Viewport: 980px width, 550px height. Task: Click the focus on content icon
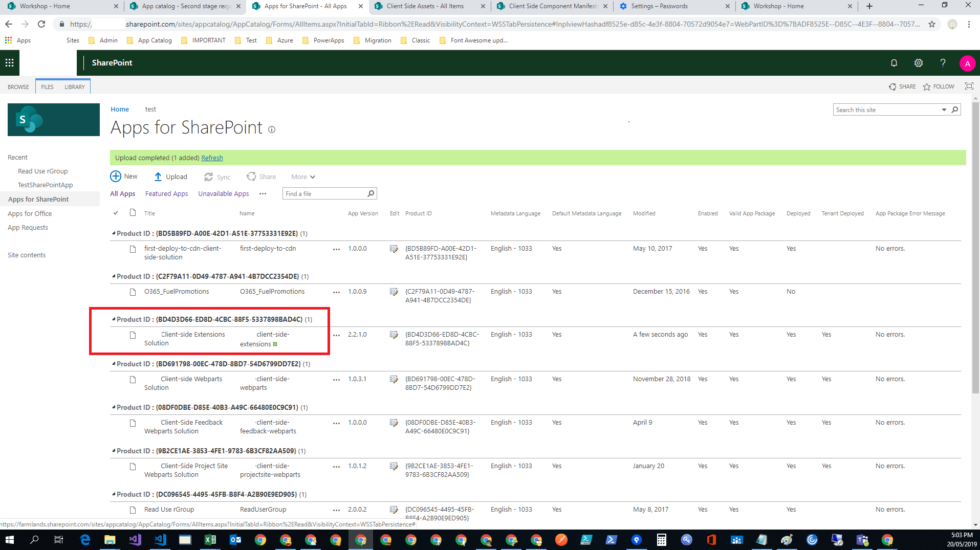pos(969,86)
